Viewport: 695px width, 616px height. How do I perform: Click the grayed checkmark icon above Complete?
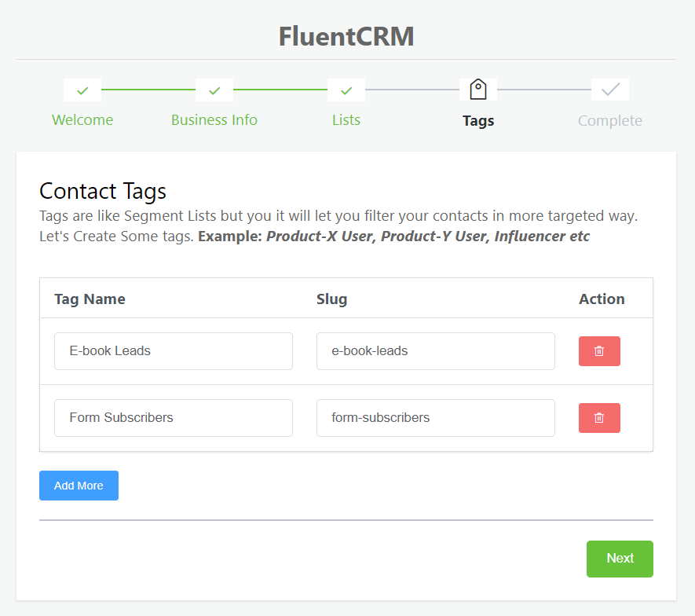pyautogui.click(x=610, y=90)
